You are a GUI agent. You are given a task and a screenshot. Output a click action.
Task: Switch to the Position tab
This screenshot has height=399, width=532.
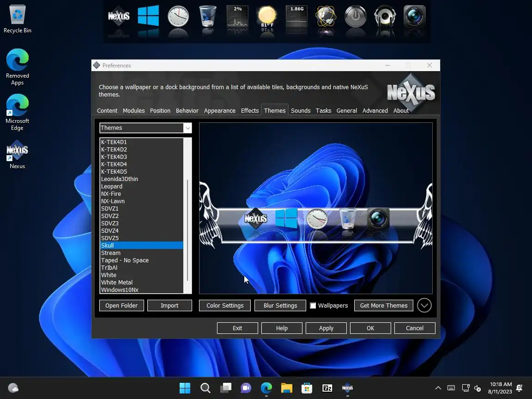(x=160, y=111)
